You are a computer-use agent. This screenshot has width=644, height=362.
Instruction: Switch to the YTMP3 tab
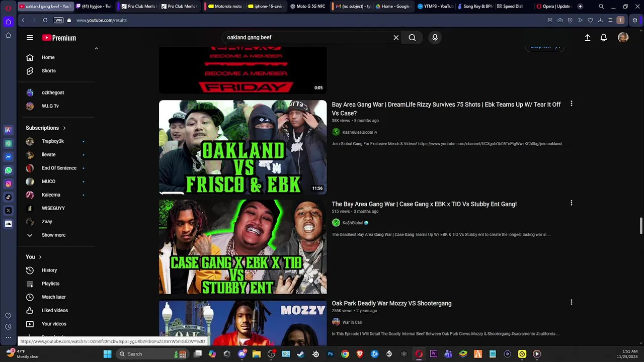point(435,7)
